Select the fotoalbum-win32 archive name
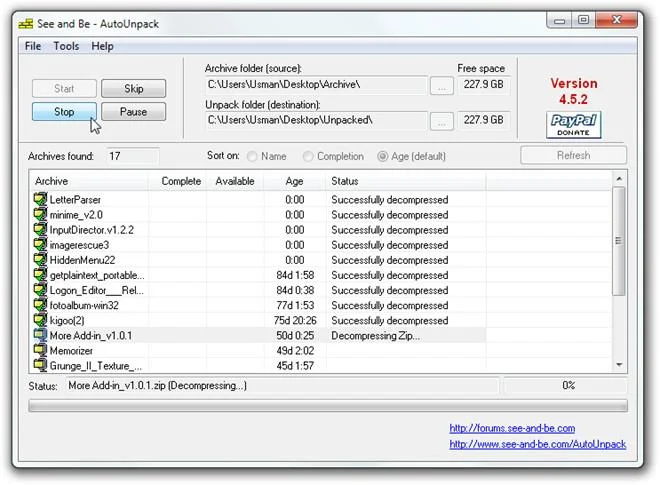 pyautogui.click(x=84, y=306)
